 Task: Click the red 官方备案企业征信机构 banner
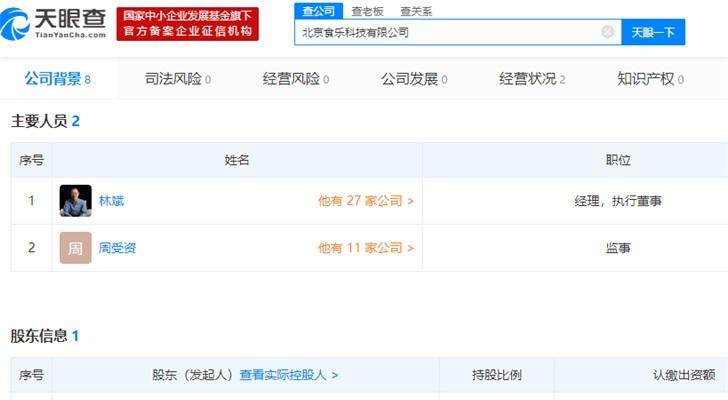pyautogui.click(x=188, y=24)
